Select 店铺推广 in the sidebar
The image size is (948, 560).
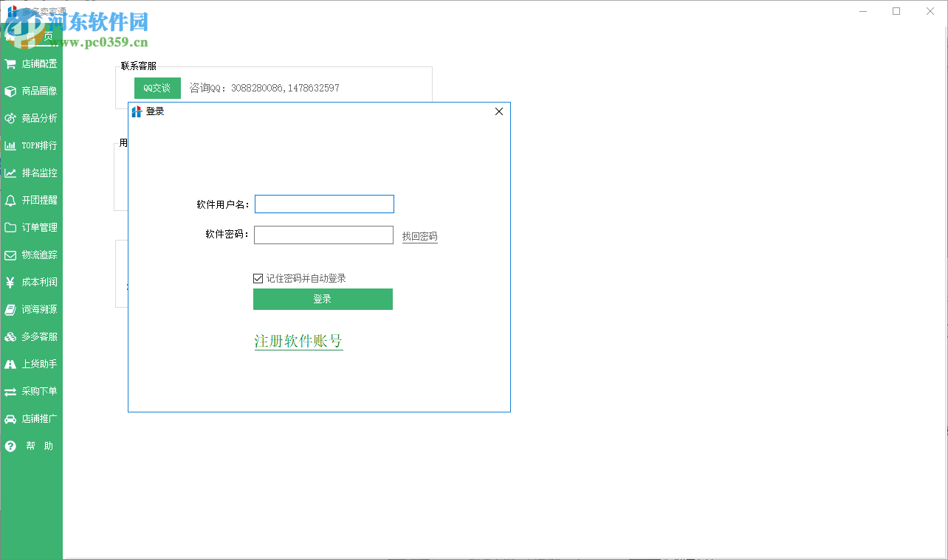click(x=31, y=418)
